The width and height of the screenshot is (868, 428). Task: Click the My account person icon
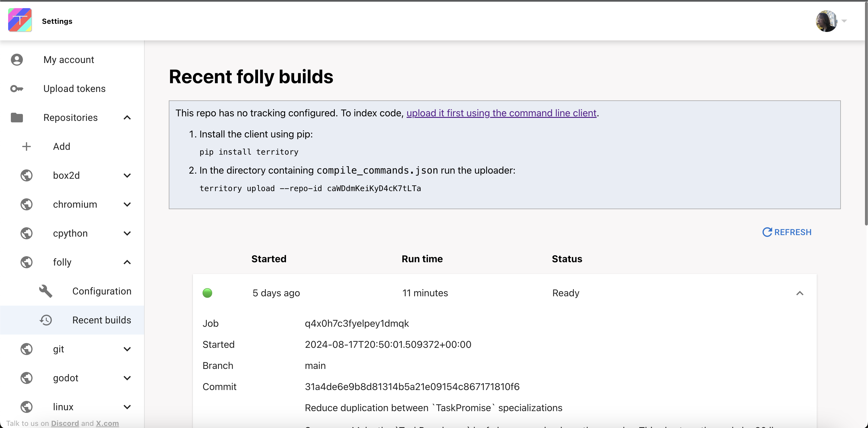point(17,60)
